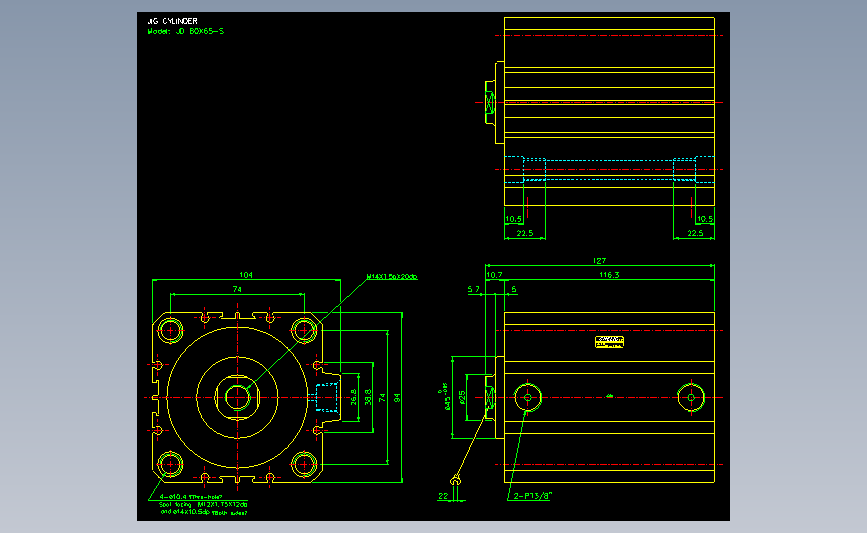The height and width of the screenshot is (533, 867).
Task: Select the piston rod center circle in front view
Action: click(x=237, y=398)
